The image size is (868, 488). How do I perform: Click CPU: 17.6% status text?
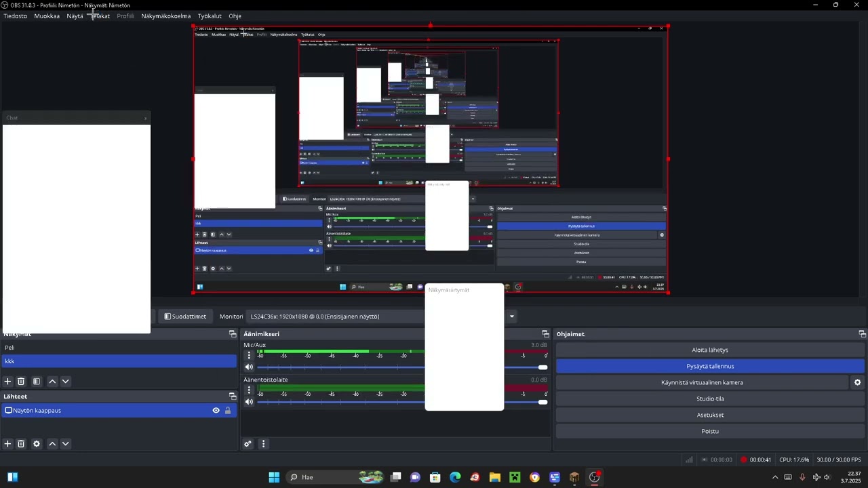[x=794, y=460]
